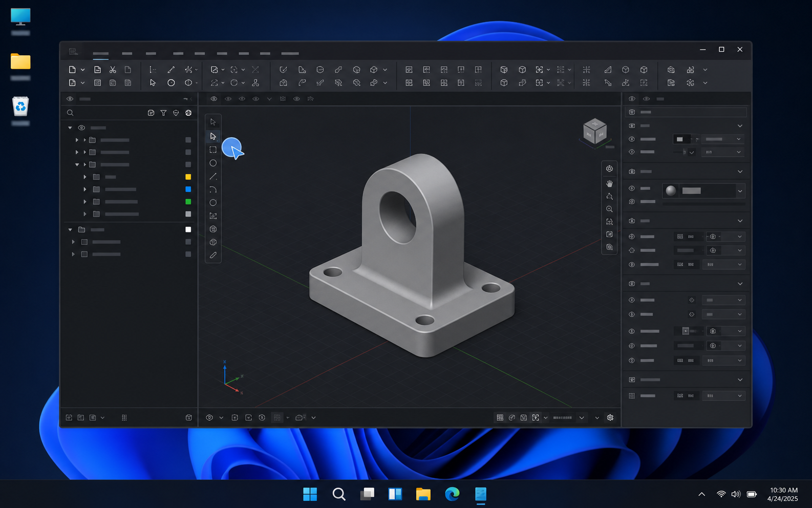
Task: Open File Explorer from the taskbar
Action: click(423, 494)
